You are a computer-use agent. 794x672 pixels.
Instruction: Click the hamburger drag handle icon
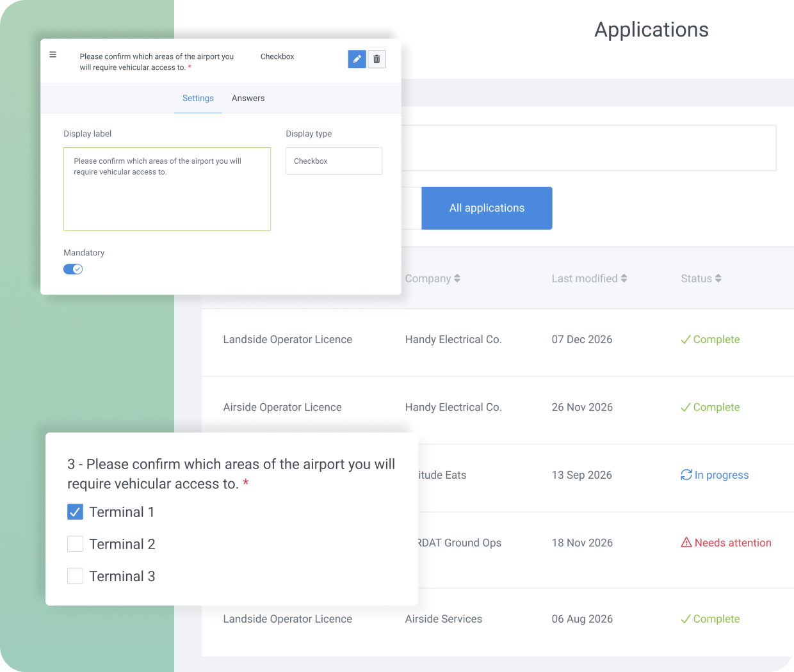point(53,55)
